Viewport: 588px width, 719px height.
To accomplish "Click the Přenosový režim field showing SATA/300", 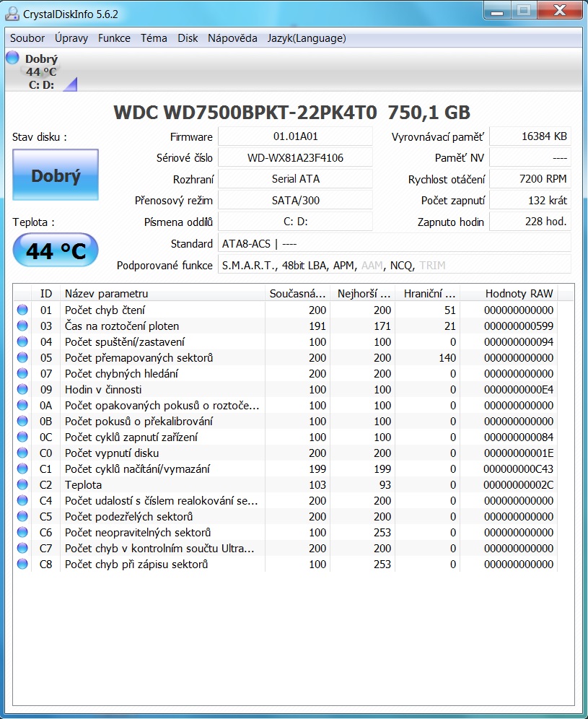I will [x=295, y=201].
